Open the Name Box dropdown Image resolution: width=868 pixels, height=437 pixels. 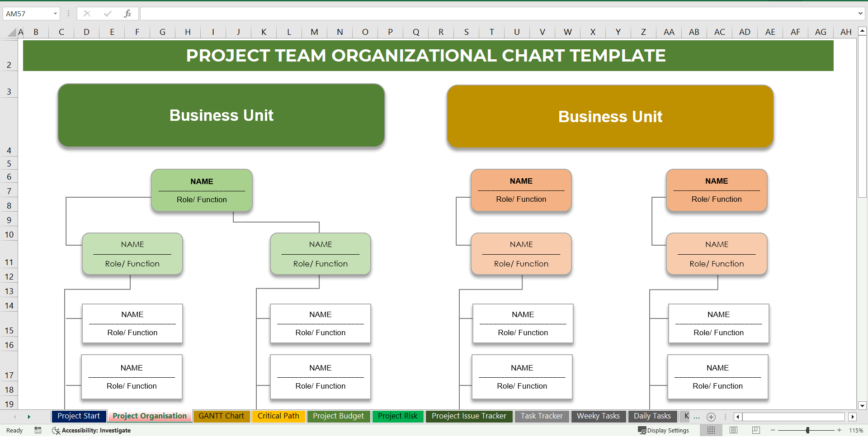click(x=56, y=14)
